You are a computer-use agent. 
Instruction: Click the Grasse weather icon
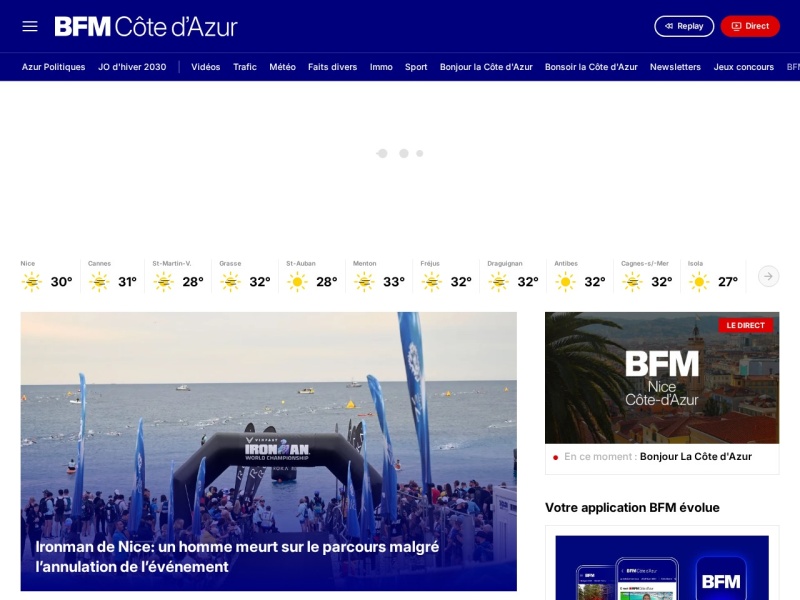click(231, 282)
